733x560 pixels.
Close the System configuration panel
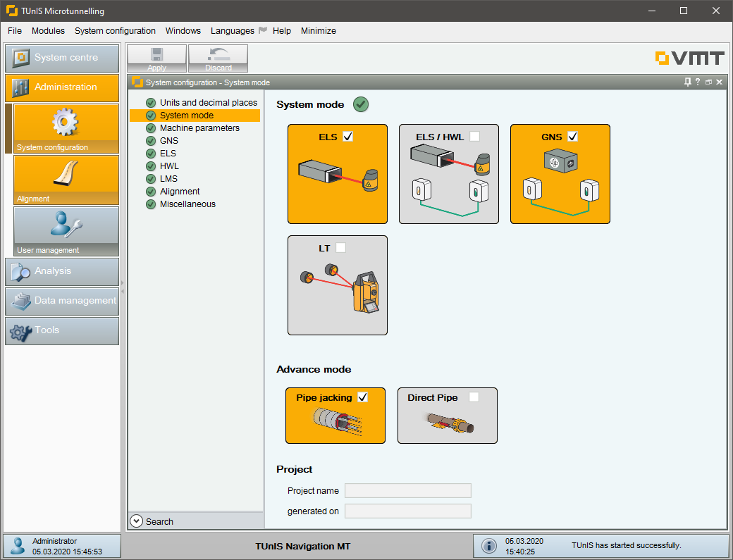pos(720,82)
